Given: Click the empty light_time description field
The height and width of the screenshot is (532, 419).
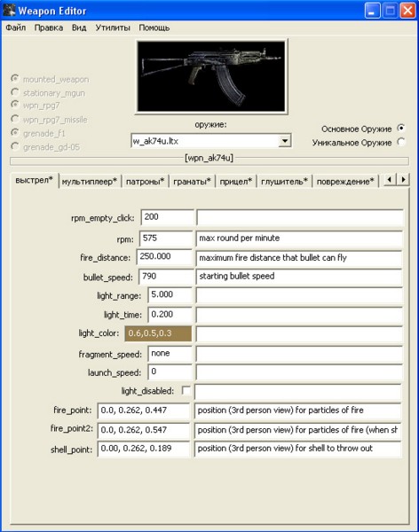Looking at the screenshot, I should coord(299,315).
